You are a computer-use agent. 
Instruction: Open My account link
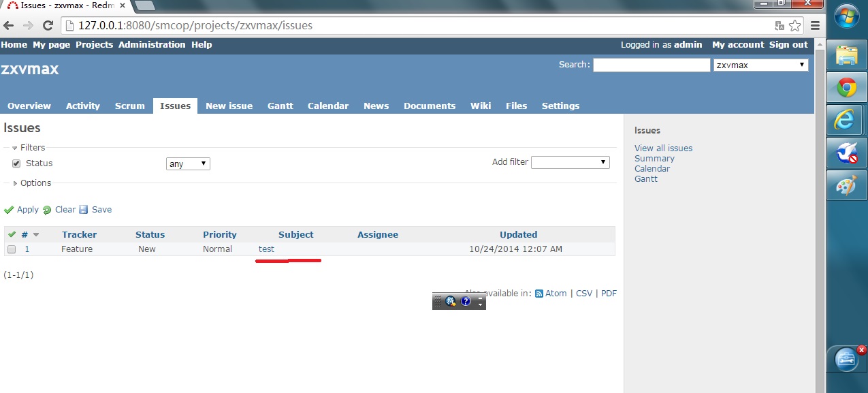(738, 44)
